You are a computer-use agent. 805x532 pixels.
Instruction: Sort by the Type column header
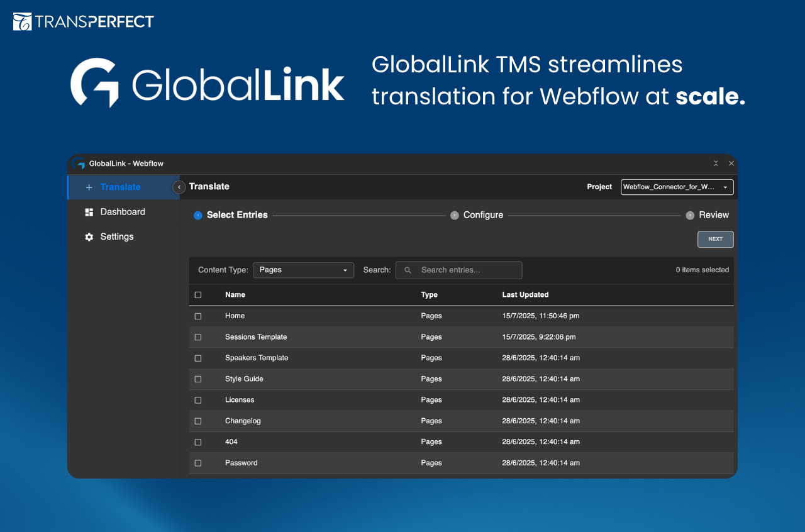[429, 295]
